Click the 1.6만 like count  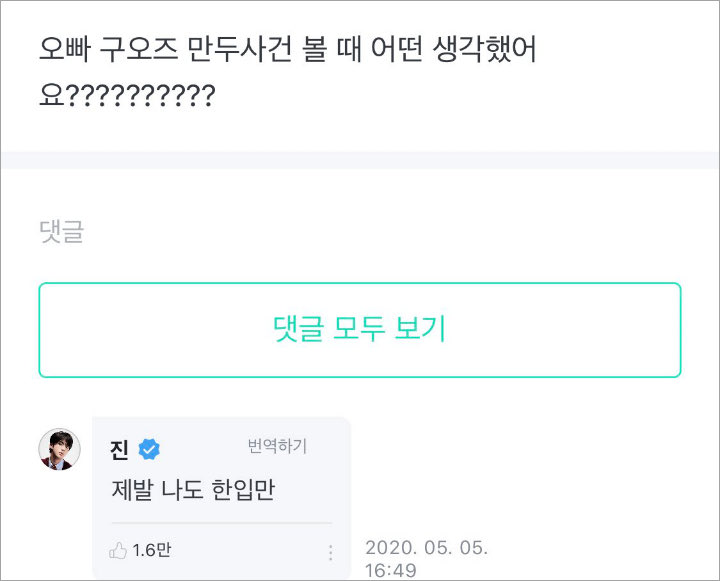coord(150,550)
